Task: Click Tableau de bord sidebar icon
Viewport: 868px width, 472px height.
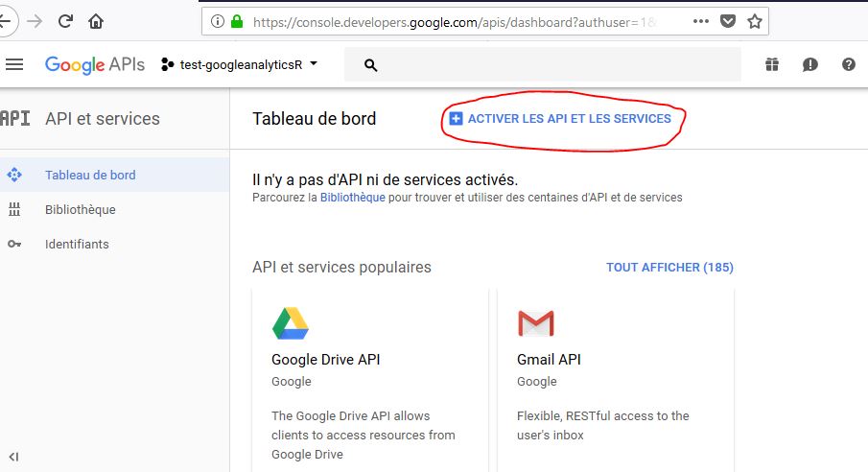Action: coord(14,175)
